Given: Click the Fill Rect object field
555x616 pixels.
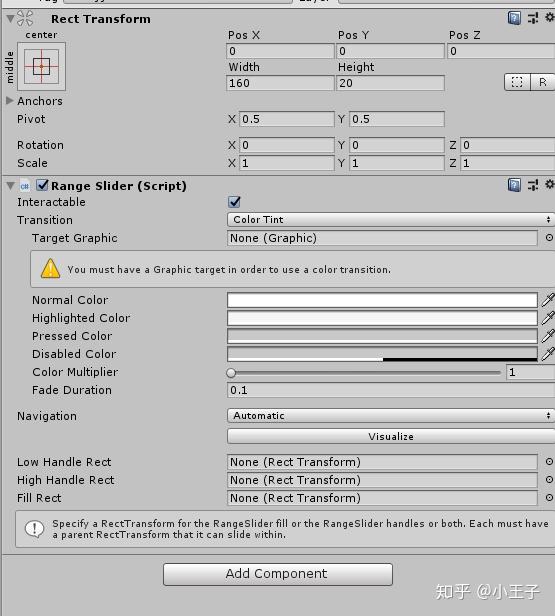Looking at the screenshot, I should (x=382, y=498).
